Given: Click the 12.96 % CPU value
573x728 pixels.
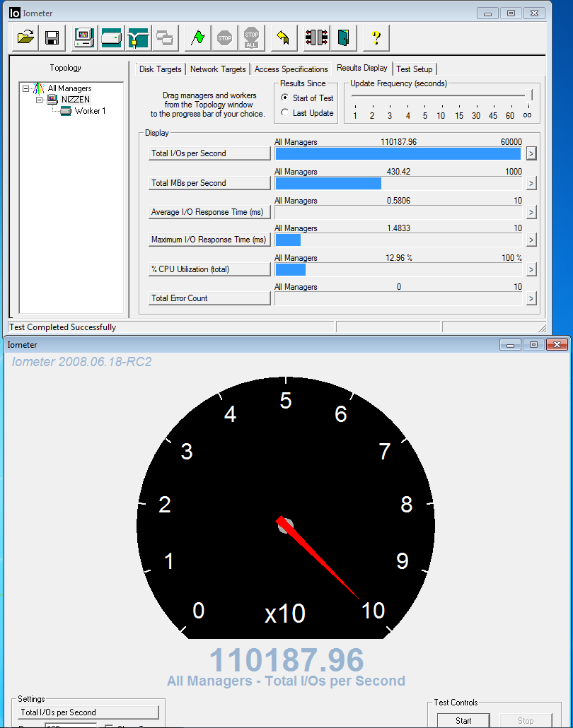Looking at the screenshot, I should click(x=399, y=258).
